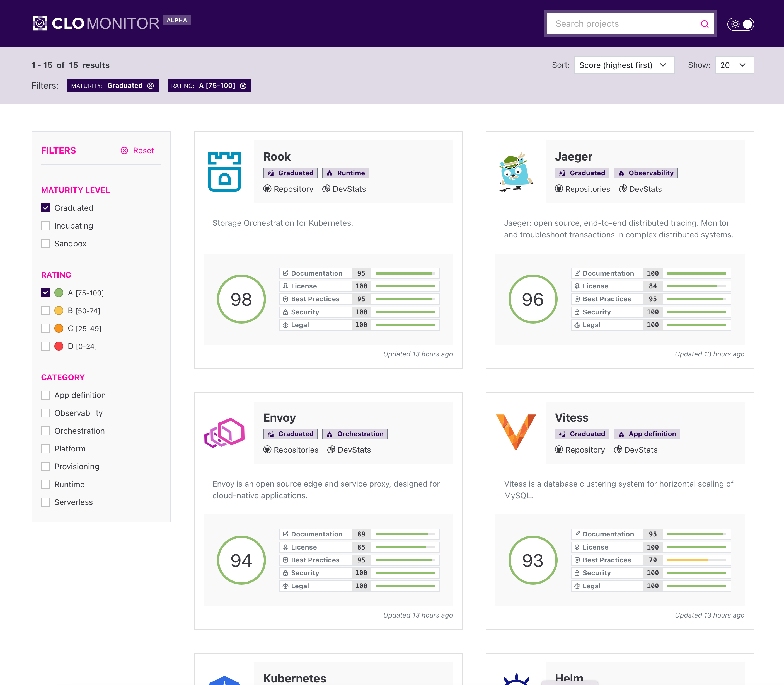784x685 pixels.
Task: Click the CLOMonitor logo icon
Action: (40, 23)
